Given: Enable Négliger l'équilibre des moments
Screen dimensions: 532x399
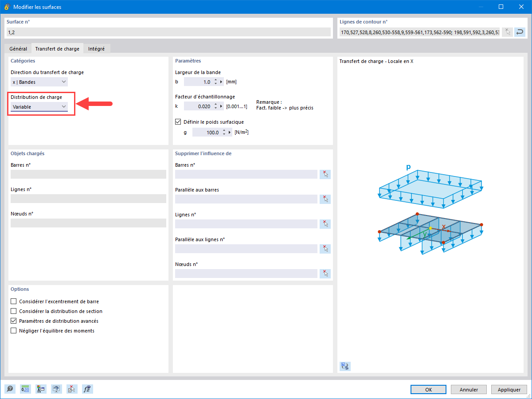Looking at the screenshot, I should [14, 331].
